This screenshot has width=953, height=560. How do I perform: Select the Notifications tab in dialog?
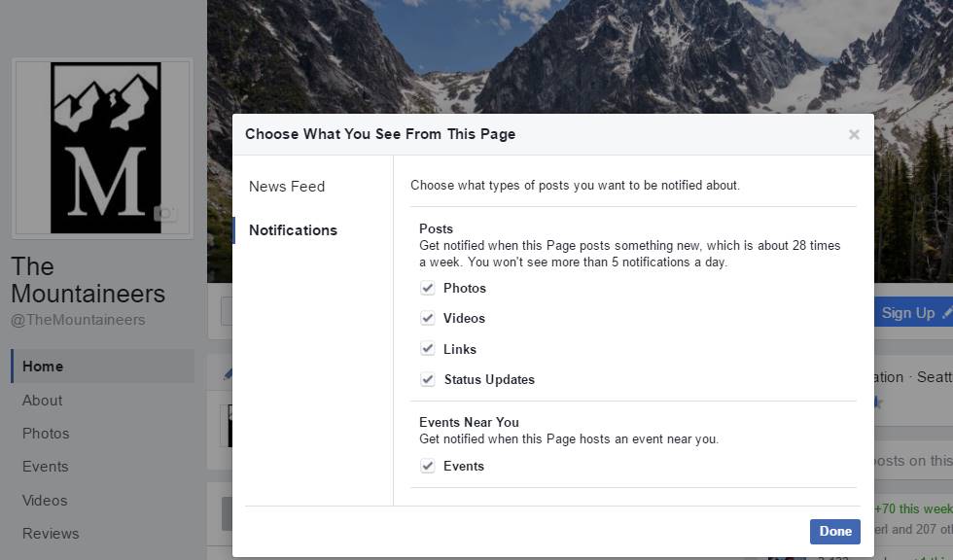293,230
